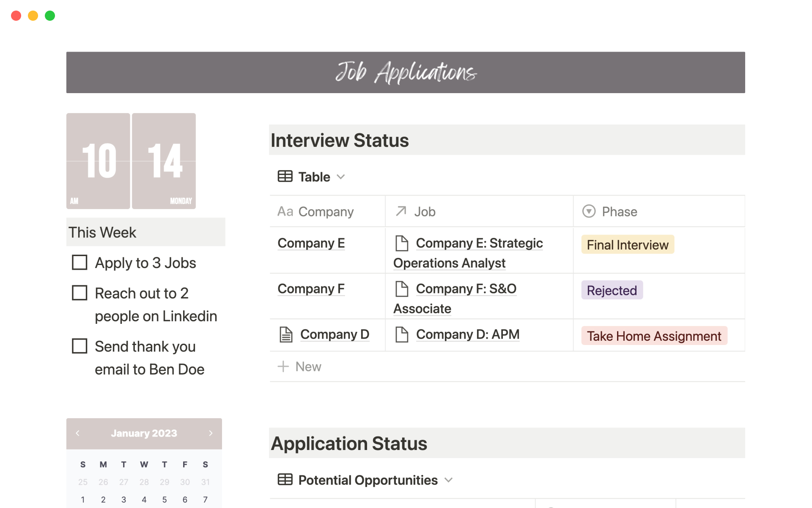This screenshot has width=812, height=508.
Task: Select the Rejected phase tag
Action: tap(612, 290)
